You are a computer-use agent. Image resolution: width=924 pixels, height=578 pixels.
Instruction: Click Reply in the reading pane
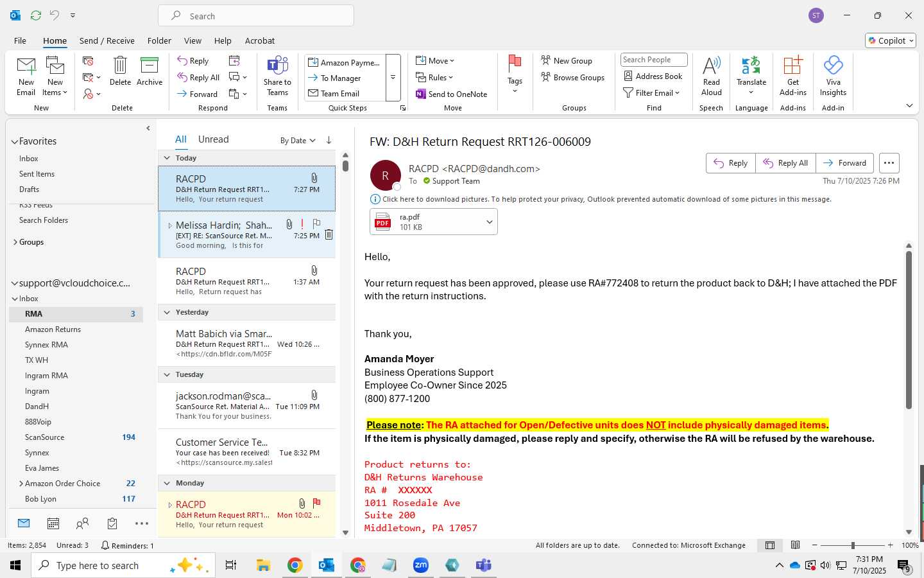tap(731, 163)
